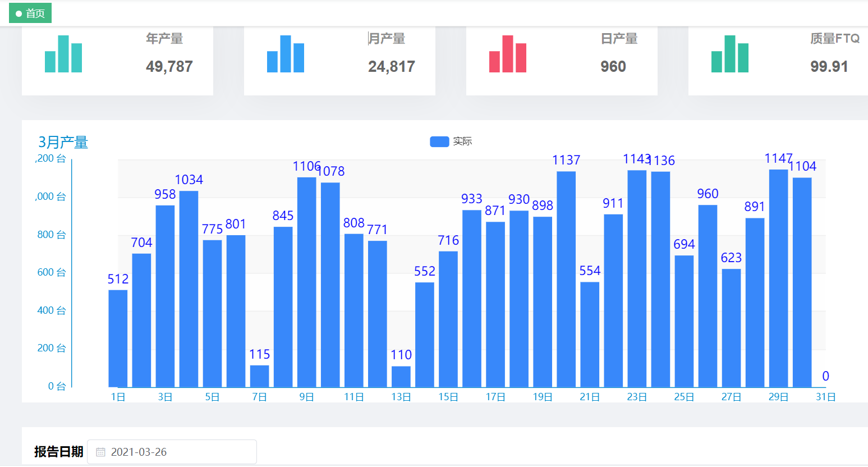The image size is (868, 467).
Task: Click the calendar icon in date field
Action: click(100, 452)
